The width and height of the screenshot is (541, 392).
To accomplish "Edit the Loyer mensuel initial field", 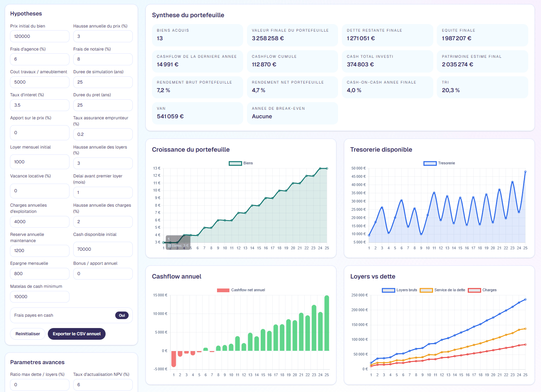I will pyautogui.click(x=40, y=162).
